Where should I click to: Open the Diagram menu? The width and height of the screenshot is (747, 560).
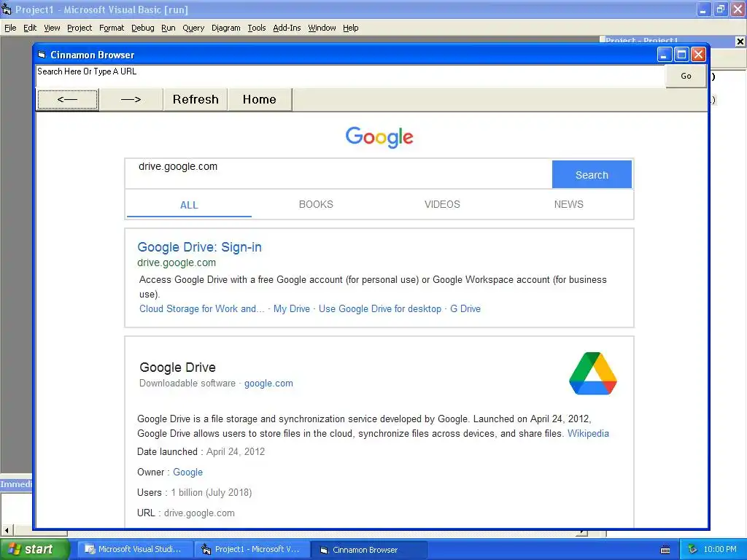click(226, 28)
